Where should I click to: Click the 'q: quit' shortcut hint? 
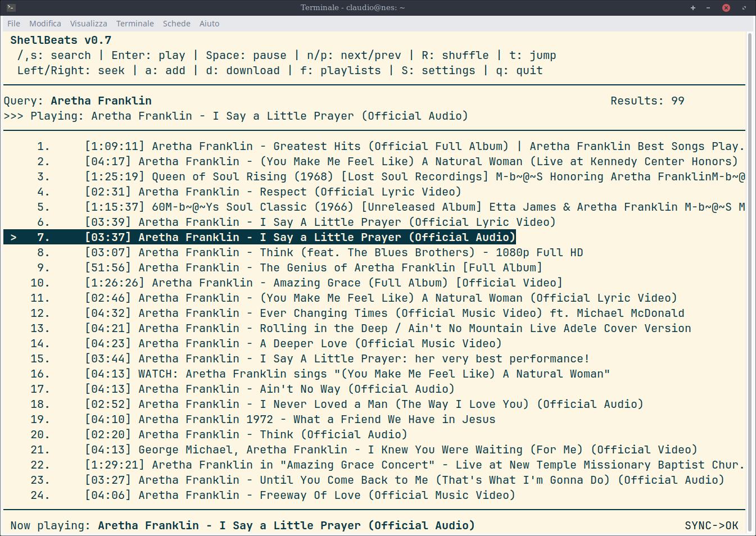coord(519,71)
